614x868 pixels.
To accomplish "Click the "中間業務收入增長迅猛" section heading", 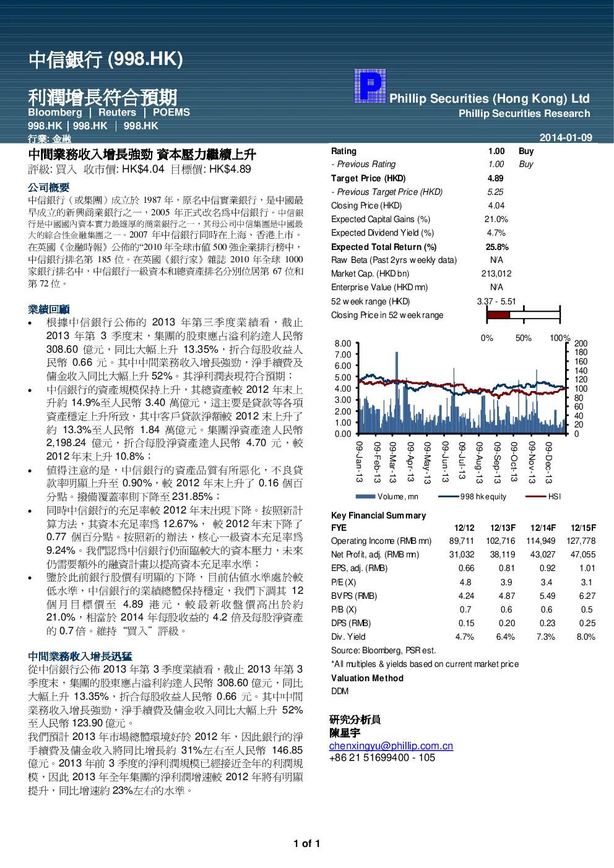I will tap(80, 656).
